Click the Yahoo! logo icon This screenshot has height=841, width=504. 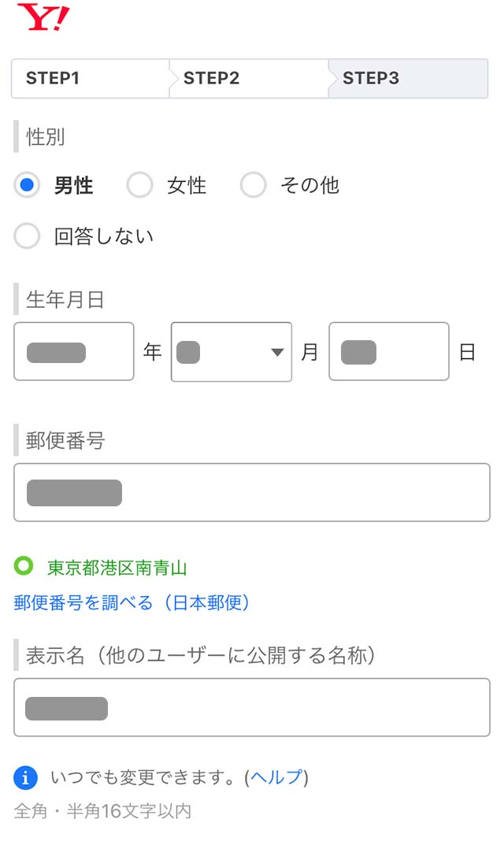coord(43,17)
